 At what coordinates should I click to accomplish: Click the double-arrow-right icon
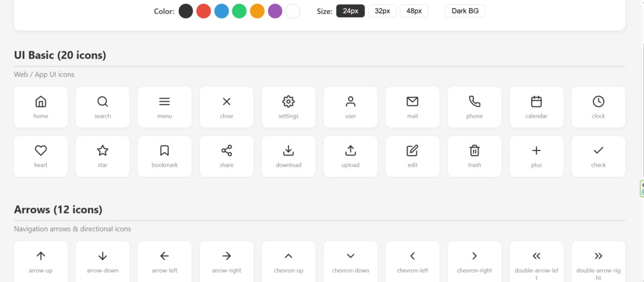pos(599,256)
